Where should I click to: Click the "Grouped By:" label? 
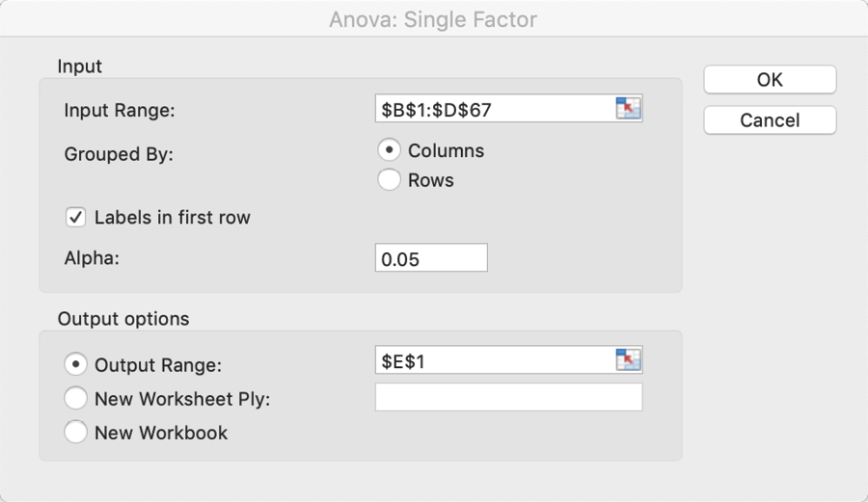[x=119, y=154]
